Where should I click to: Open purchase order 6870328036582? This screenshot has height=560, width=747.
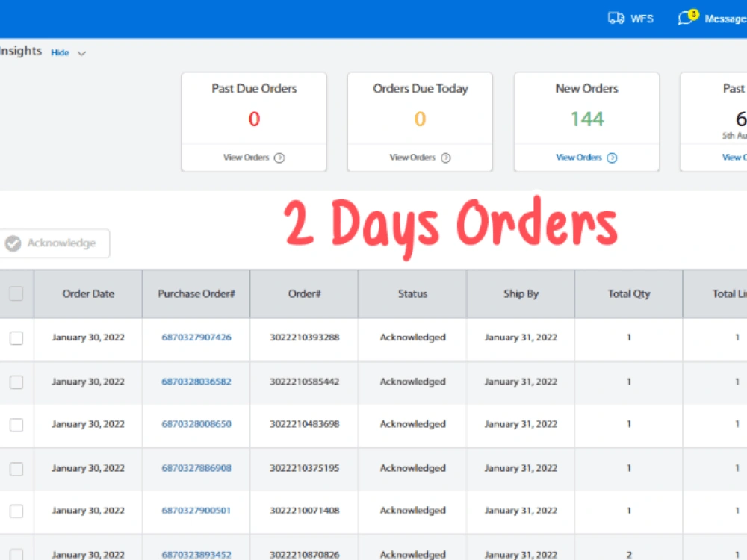(x=196, y=382)
